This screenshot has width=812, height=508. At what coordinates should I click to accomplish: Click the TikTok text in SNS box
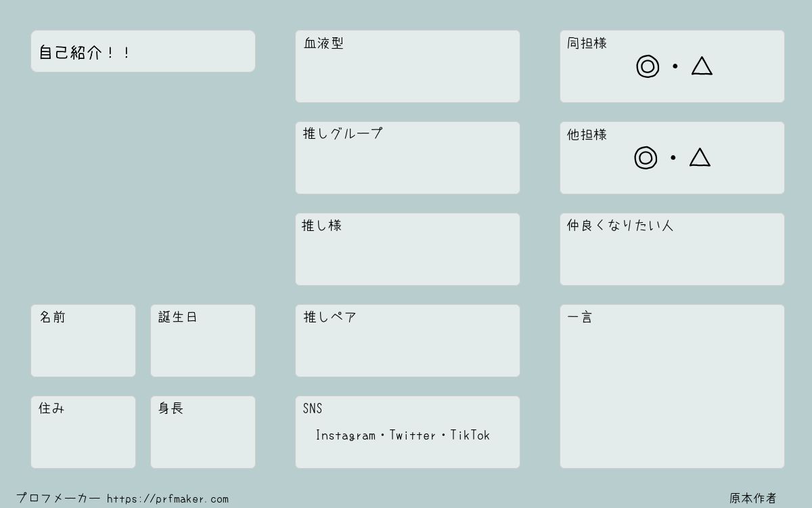pos(470,436)
